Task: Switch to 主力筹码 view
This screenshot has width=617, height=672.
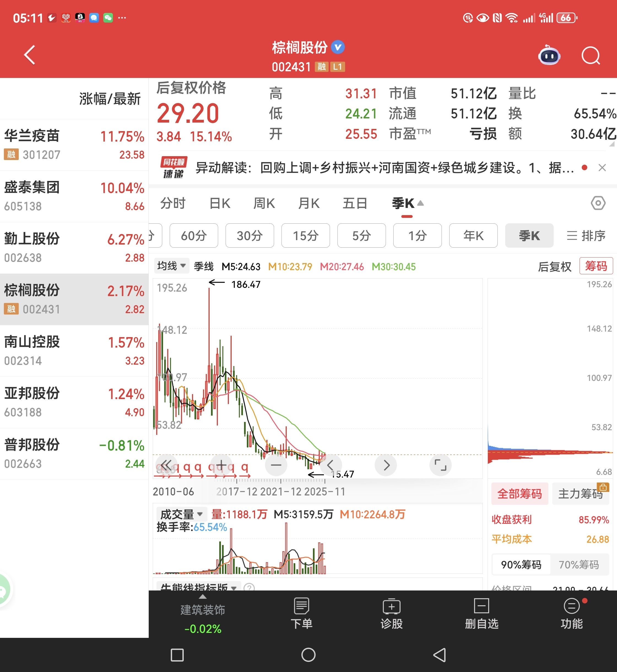Action: (580, 494)
